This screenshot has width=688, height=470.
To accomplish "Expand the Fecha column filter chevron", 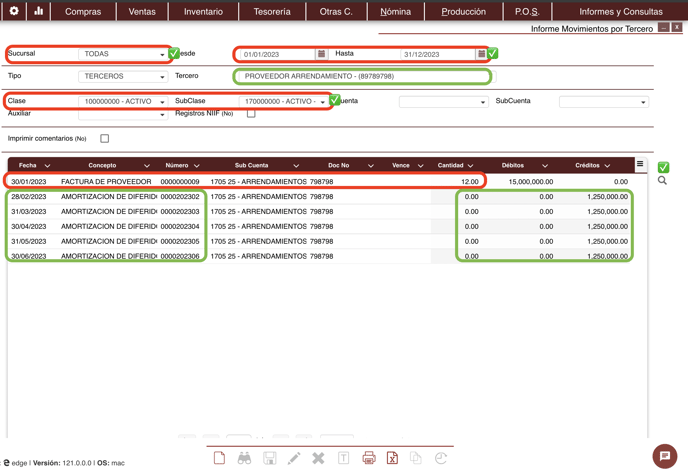I will pos(47,165).
